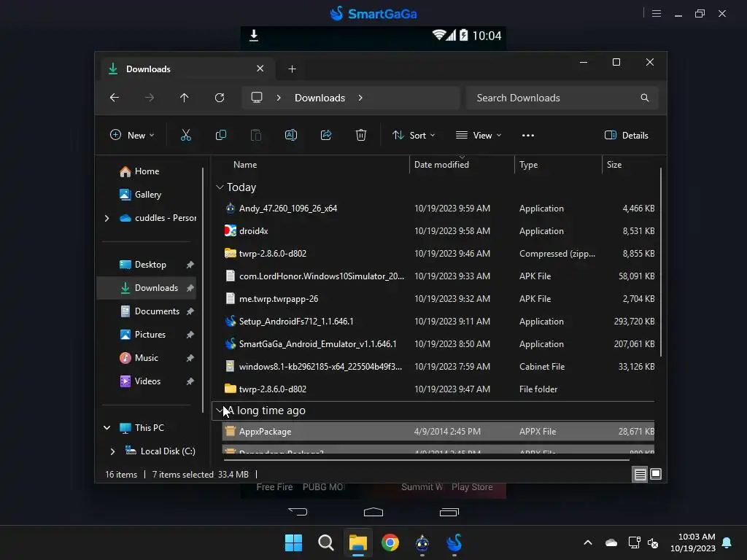The height and width of the screenshot is (560, 747).
Task: Open the View dropdown
Action: (479, 135)
